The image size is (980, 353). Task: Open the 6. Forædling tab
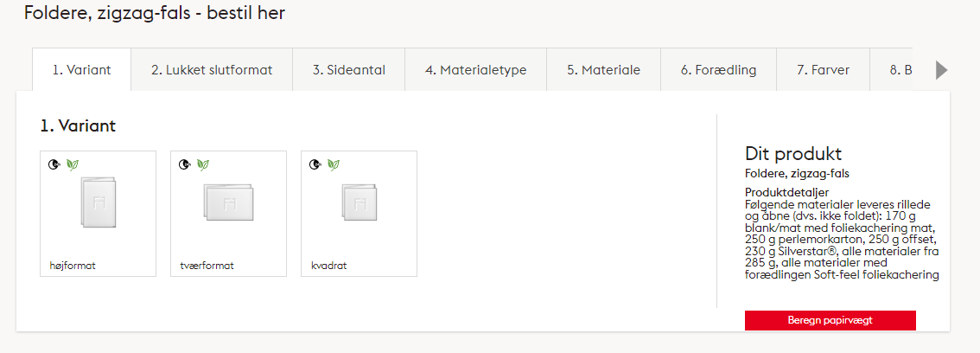point(718,70)
